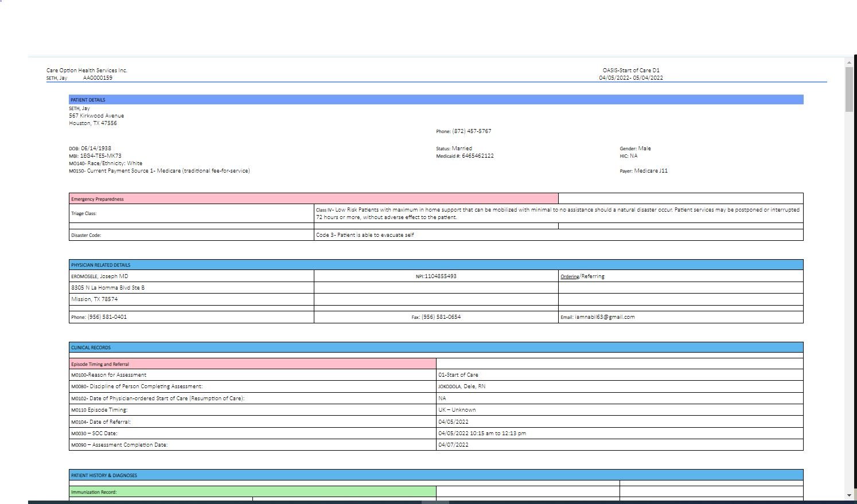857x504 pixels.
Task: Click the M0030 SOC Date value
Action: coord(482,433)
